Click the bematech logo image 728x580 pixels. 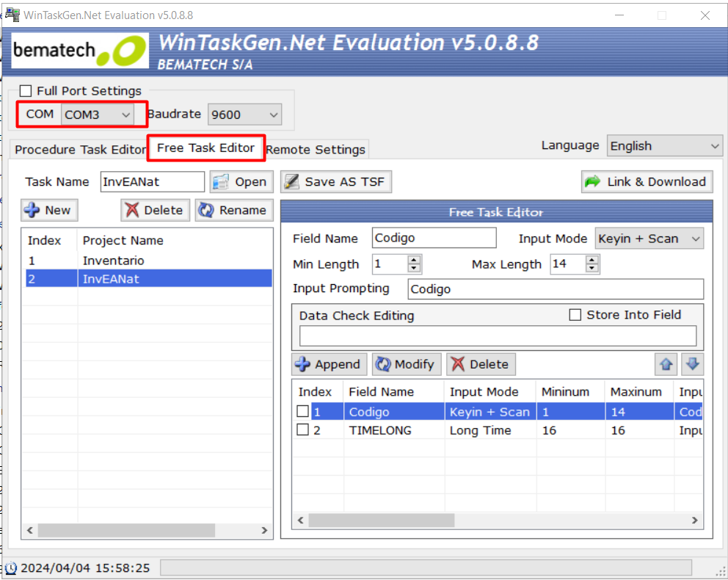pos(80,51)
